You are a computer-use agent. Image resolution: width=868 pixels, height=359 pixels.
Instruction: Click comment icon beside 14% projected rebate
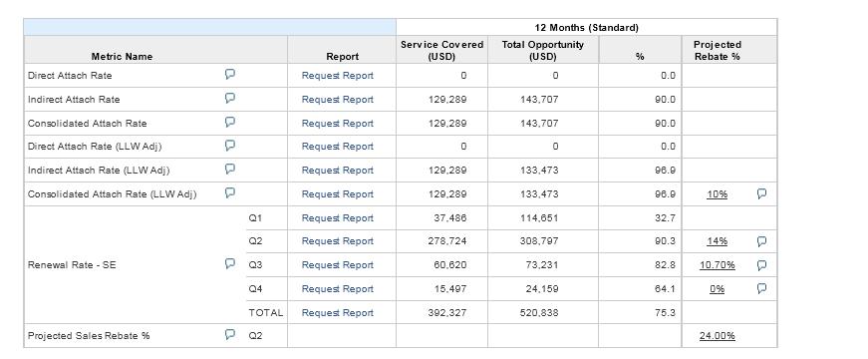(x=761, y=241)
